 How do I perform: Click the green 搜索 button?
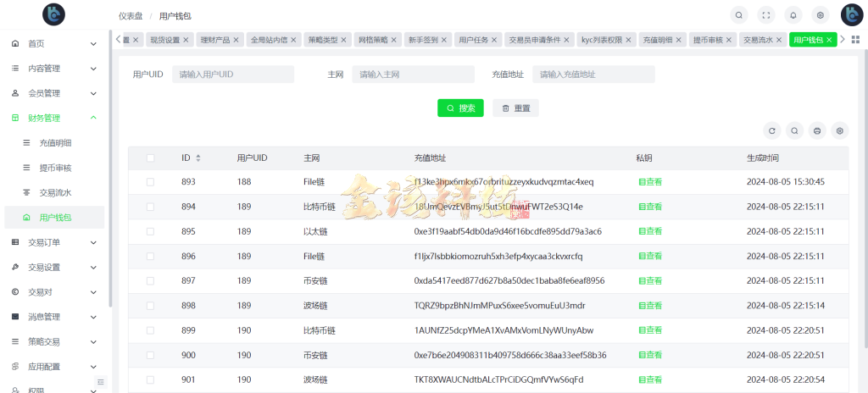tap(460, 108)
